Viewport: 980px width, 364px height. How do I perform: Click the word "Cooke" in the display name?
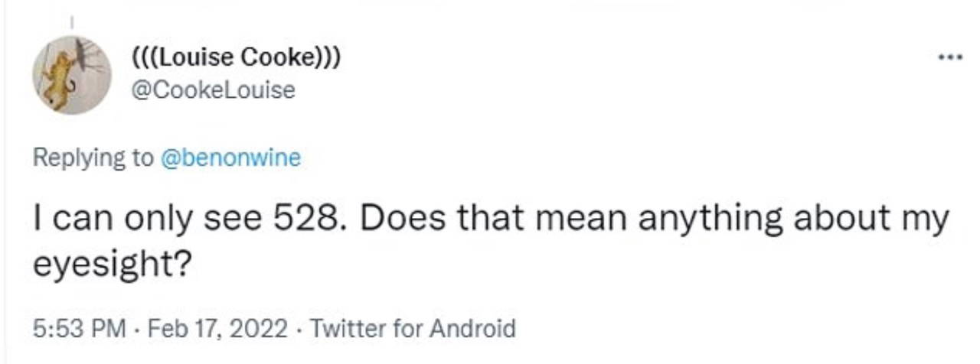276,57
